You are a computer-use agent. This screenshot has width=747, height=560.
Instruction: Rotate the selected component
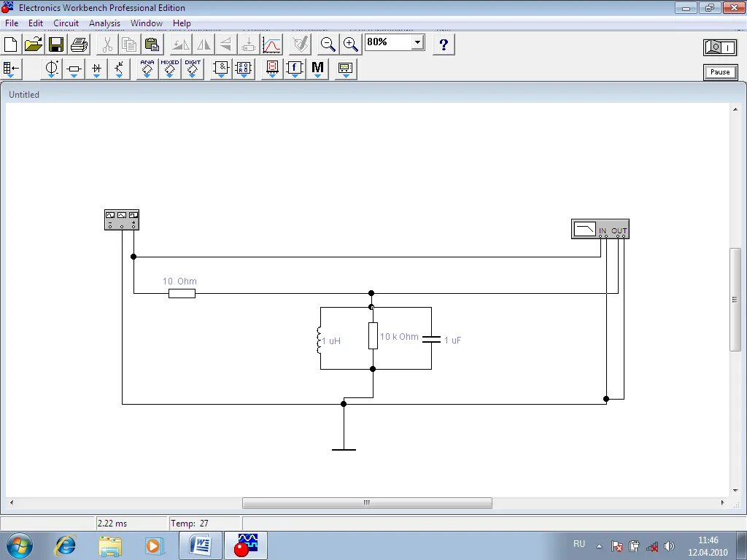[181, 44]
